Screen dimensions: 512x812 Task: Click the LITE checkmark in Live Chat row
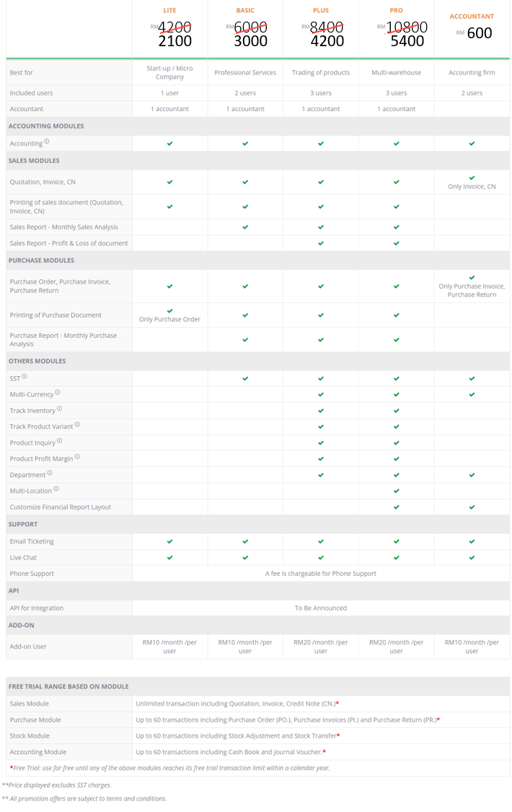pos(170,557)
